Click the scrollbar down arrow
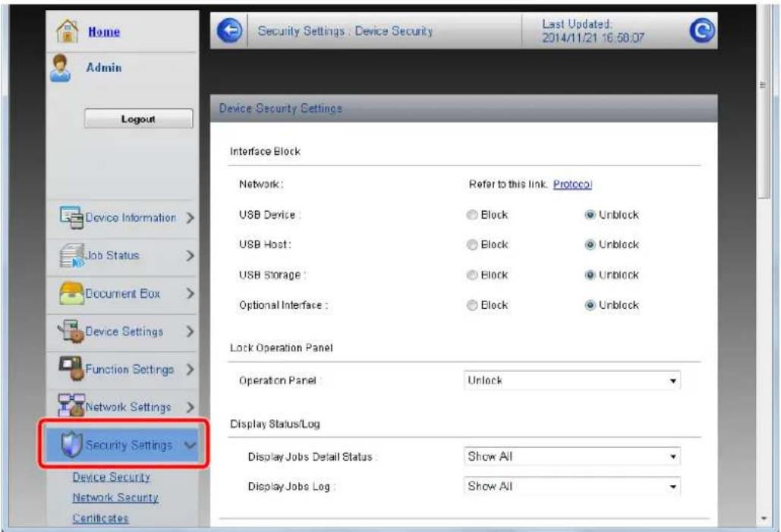The width and height of the screenshot is (781, 532). [764, 518]
